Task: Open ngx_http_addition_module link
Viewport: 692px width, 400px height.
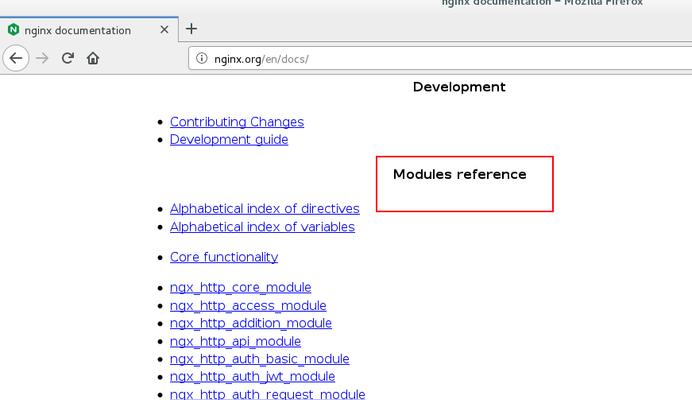Action: tap(251, 323)
